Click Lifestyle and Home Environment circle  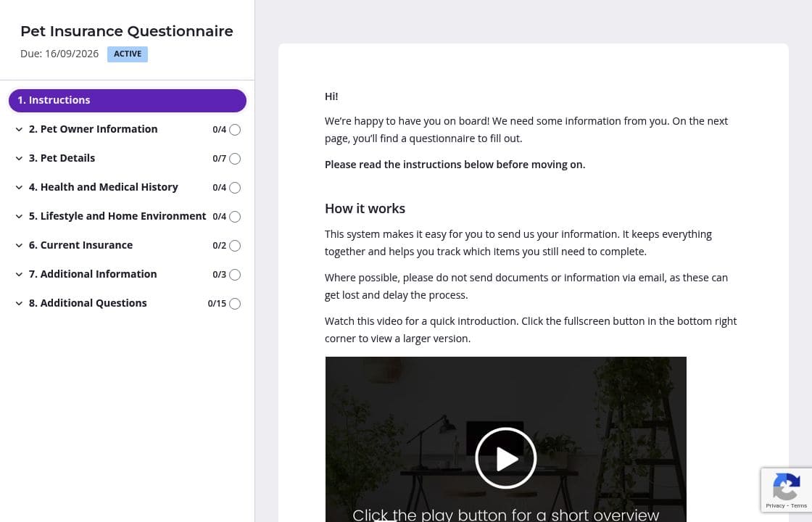click(x=235, y=217)
